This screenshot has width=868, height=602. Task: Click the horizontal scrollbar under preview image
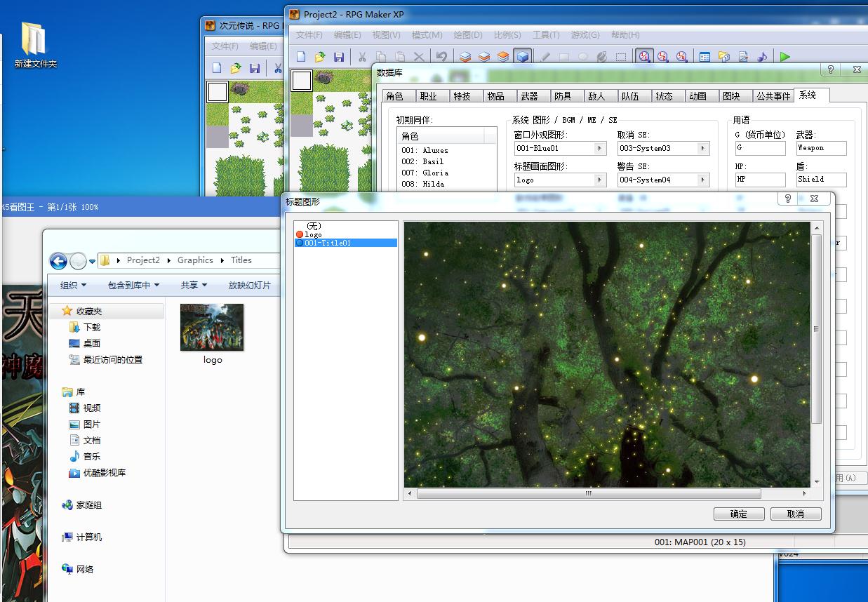coord(608,493)
